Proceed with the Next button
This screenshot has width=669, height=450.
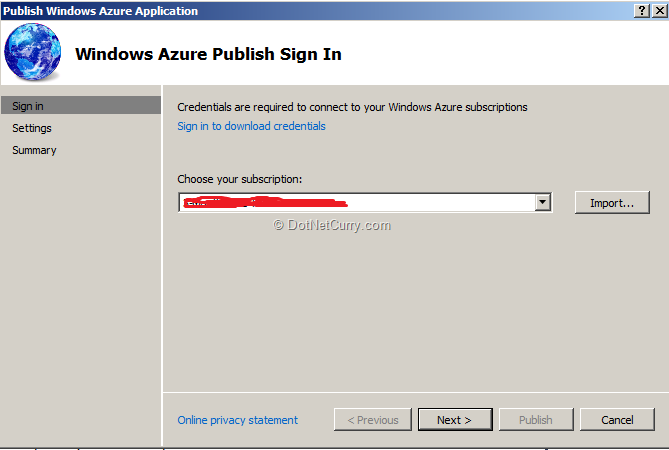[x=453, y=420]
